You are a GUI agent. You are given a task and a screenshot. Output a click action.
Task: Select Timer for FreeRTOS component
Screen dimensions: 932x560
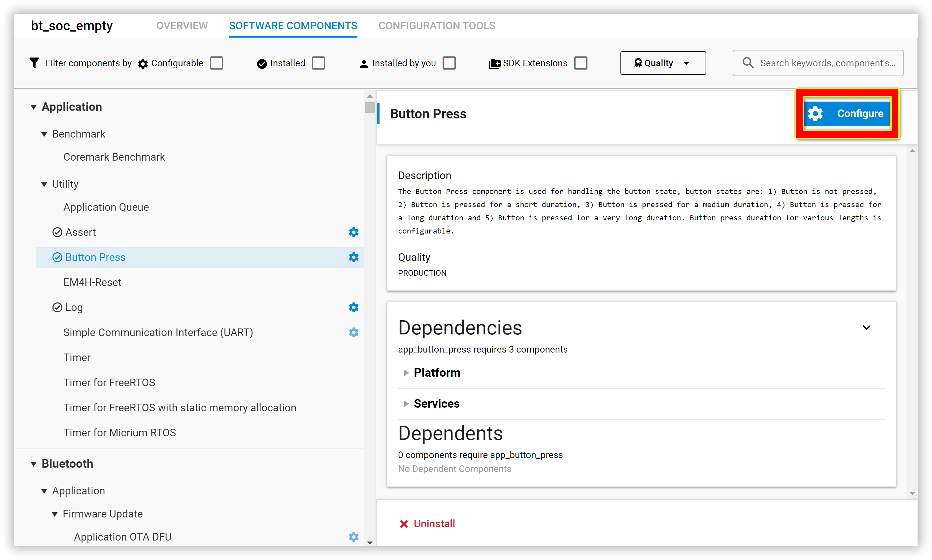click(x=109, y=383)
